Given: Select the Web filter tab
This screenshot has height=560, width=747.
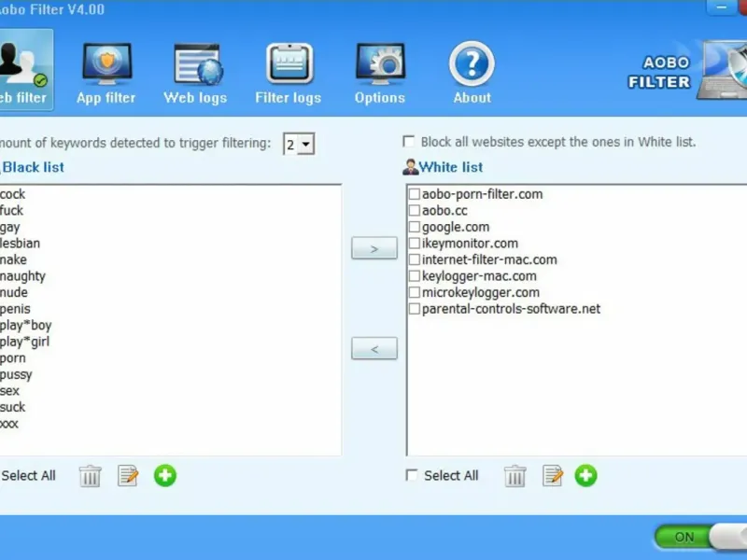Looking at the screenshot, I should click(x=25, y=70).
